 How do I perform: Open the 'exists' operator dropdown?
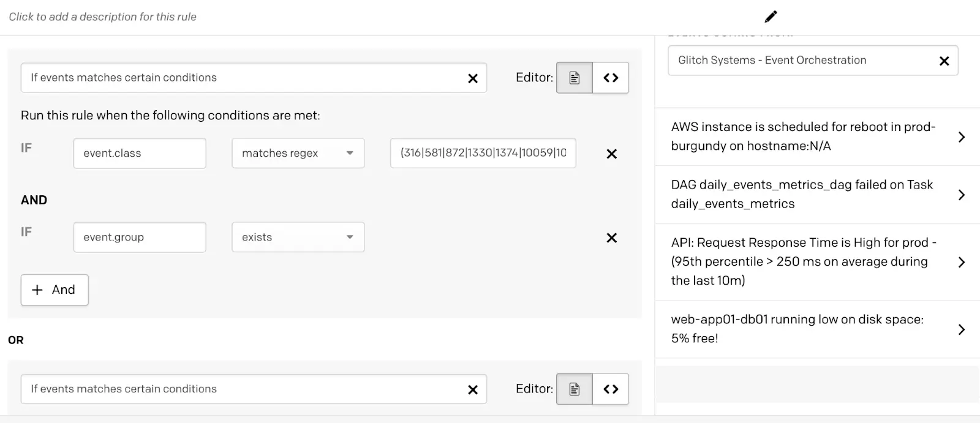(298, 237)
